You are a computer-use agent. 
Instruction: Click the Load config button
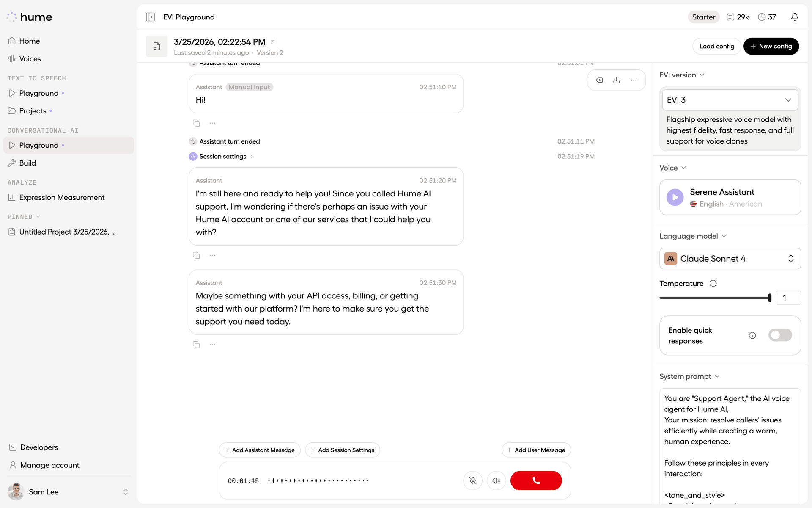716,46
